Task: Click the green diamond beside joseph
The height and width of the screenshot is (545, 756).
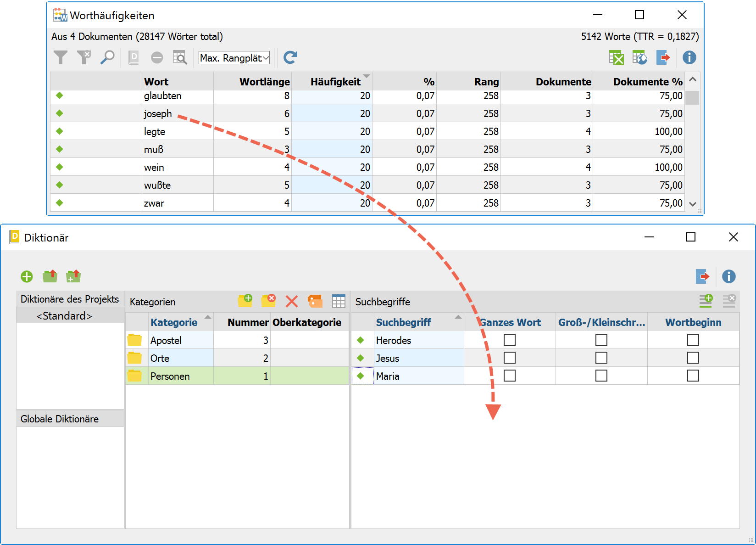Action: 59,113
